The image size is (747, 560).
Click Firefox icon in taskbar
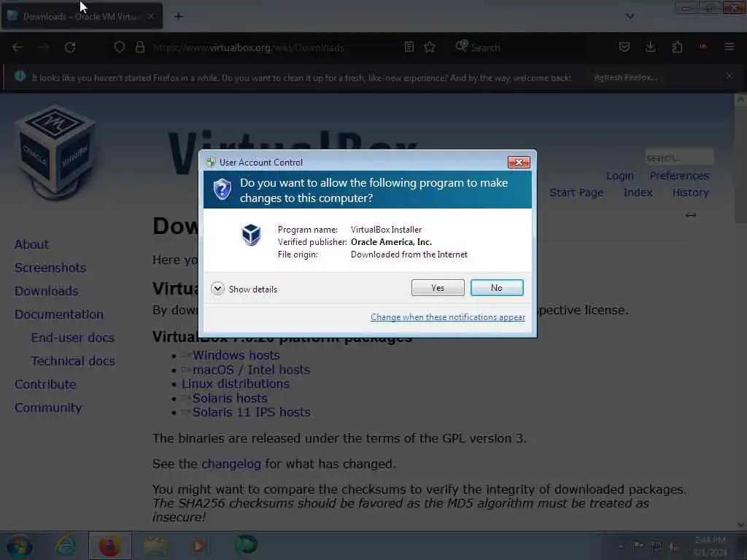point(110,545)
